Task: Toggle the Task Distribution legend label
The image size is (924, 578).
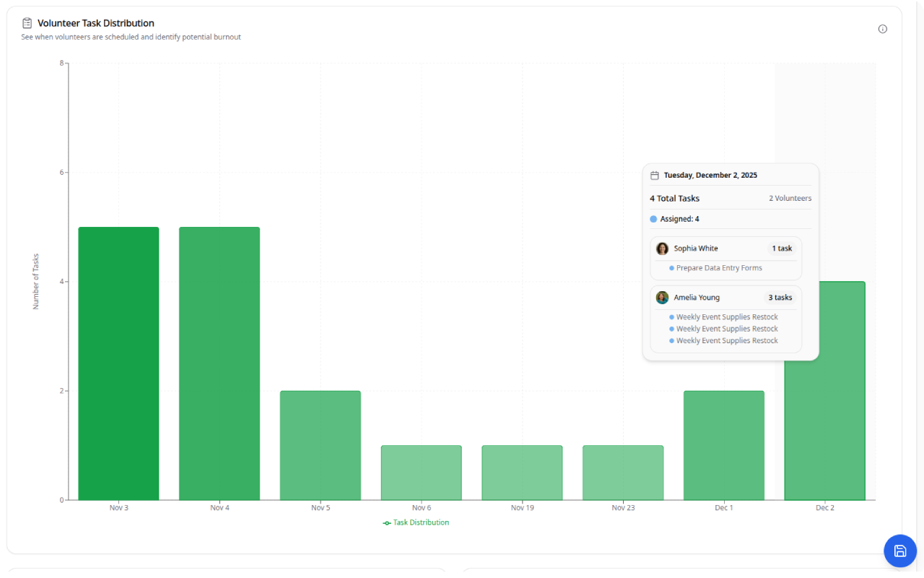Action: pyautogui.click(x=421, y=522)
